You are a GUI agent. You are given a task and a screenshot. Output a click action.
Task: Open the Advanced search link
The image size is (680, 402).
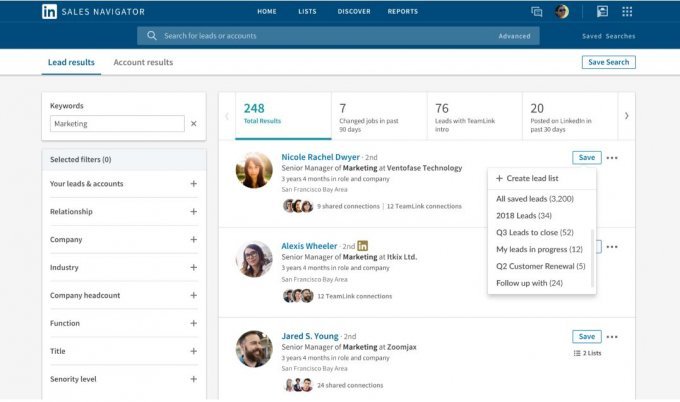tap(514, 36)
